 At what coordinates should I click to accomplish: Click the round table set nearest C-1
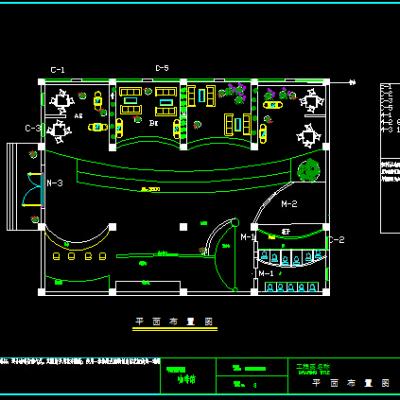point(61,100)
